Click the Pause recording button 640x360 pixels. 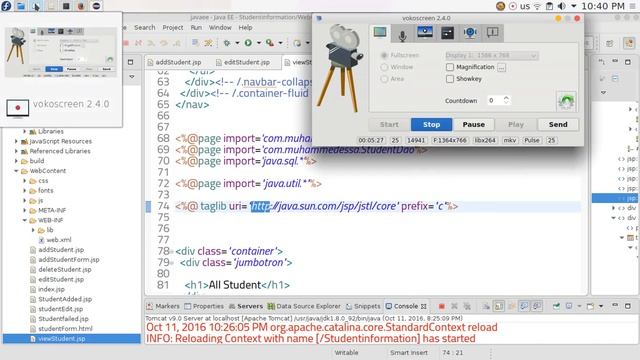coord(473,124)
